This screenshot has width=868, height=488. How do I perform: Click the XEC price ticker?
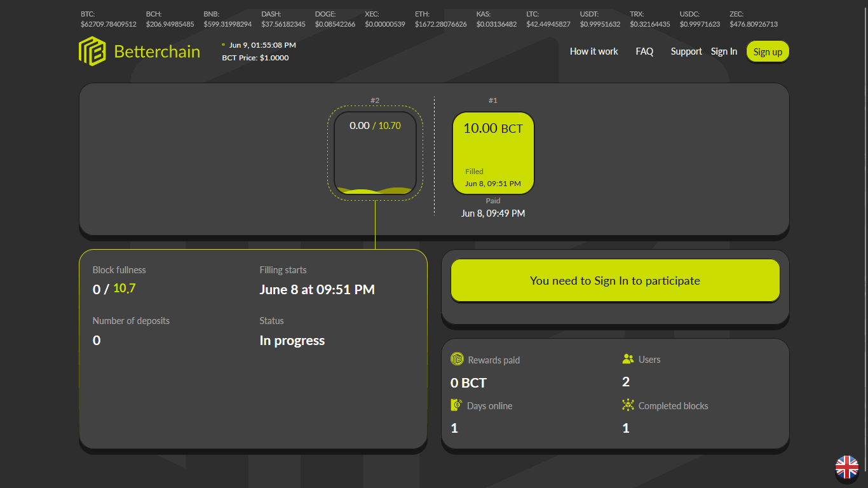click(385, 19)
